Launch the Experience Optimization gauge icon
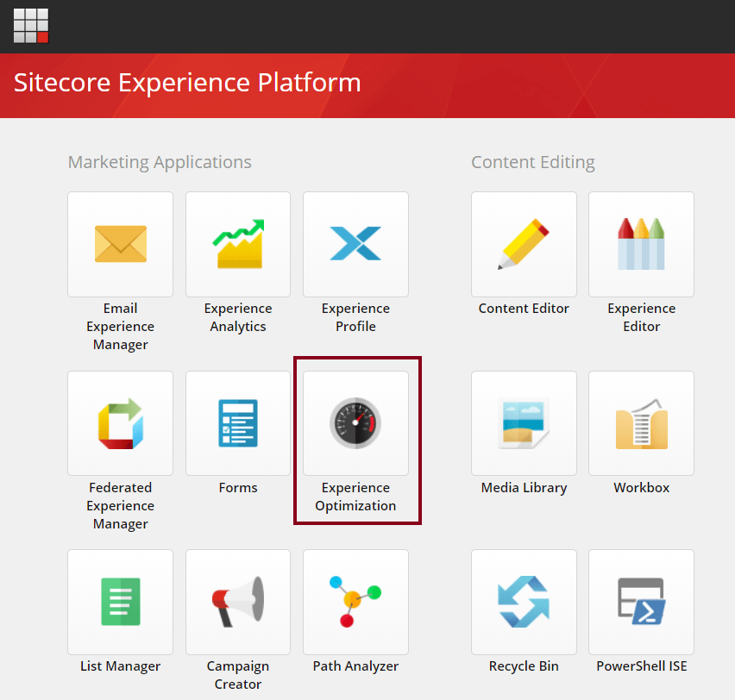This screenshot has height=700, width=735. coord(355,423)
